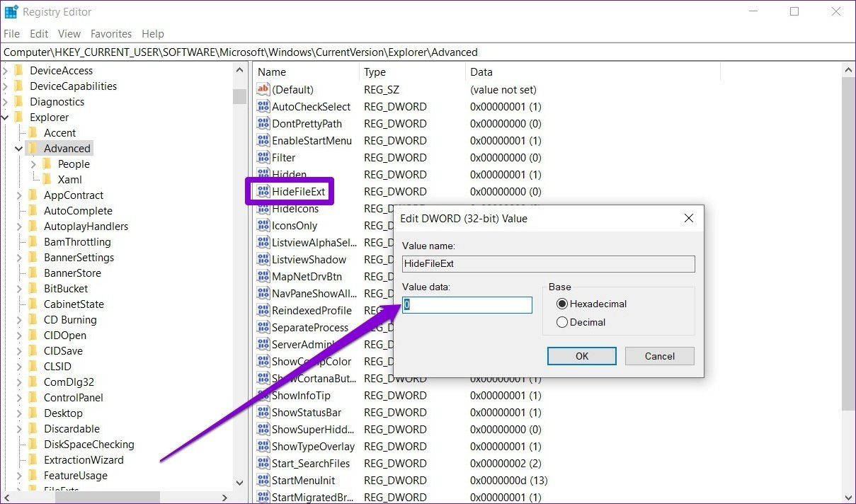Expand the AppContract key
Screen dimensions: 856x504
[x=19, y=195]
